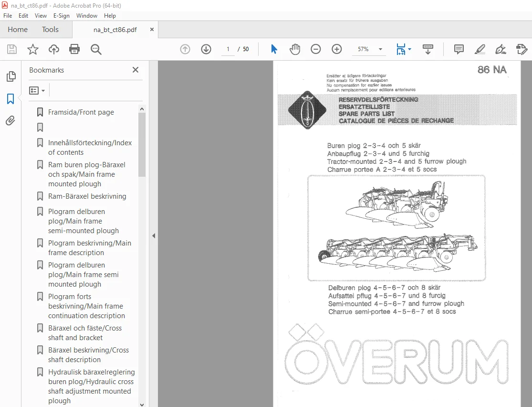This screenshot has width=532, height=407.
Task: Click the fit page width icon
Action: (x=401, y=49)
